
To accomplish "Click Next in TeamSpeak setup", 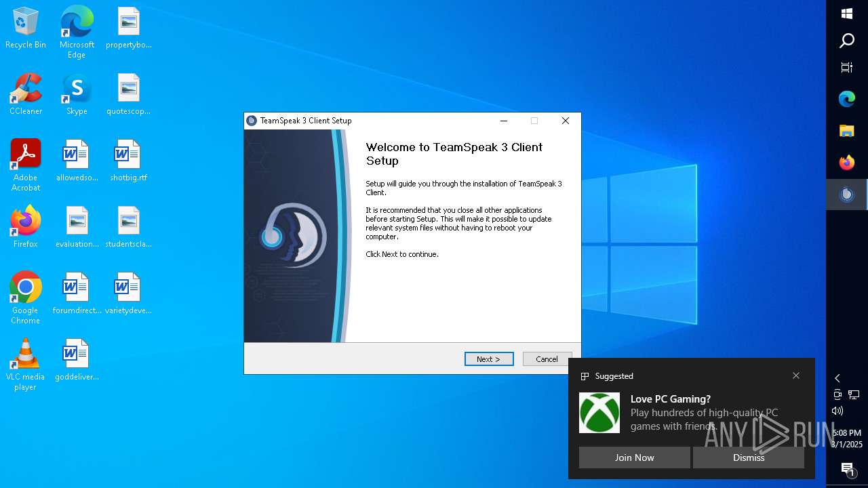I will coord(489,359).
